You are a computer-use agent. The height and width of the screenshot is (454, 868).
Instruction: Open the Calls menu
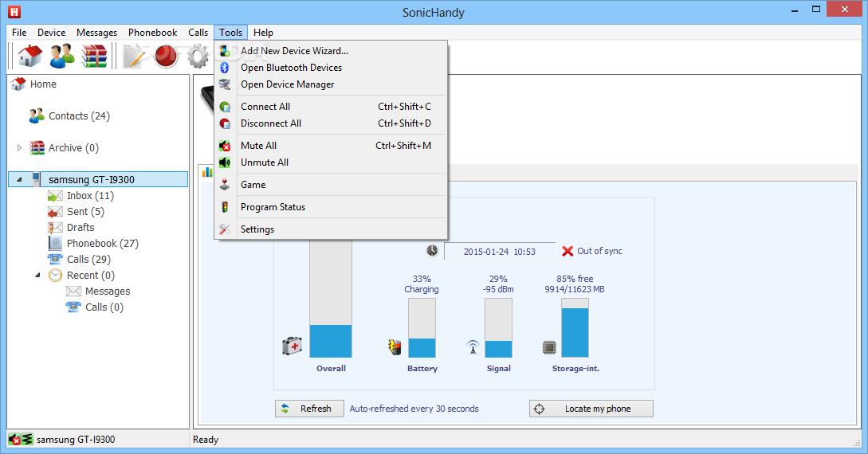click(198, 33)
